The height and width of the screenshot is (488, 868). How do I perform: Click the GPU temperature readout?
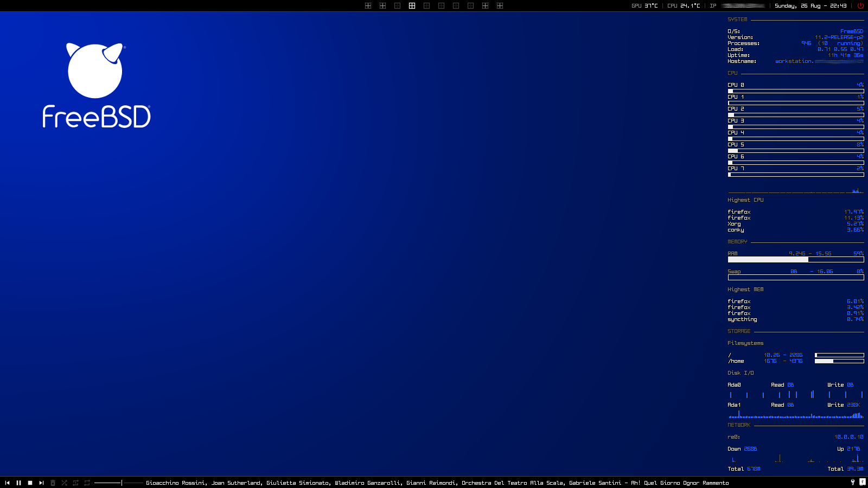(x=644, y=5)
